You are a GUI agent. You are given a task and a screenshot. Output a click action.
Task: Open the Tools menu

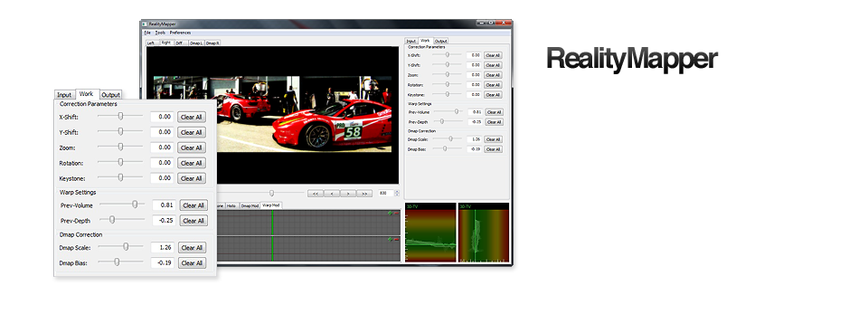160,33
